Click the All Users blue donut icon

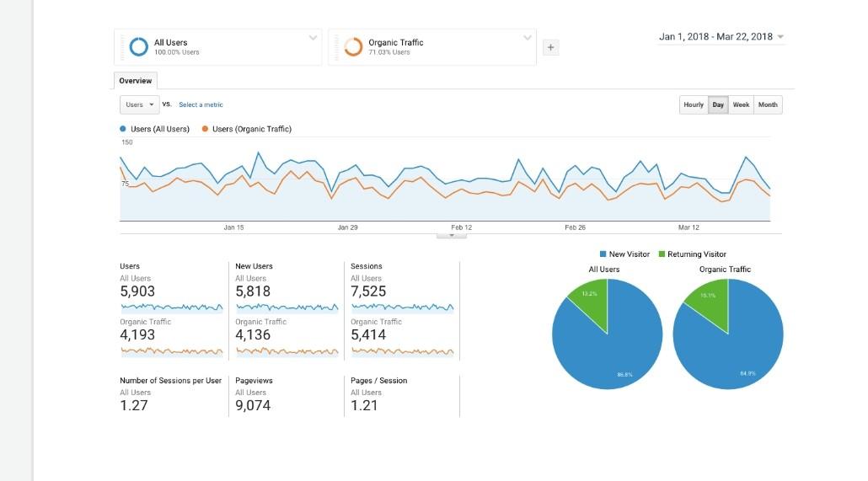tap(138, 47)
